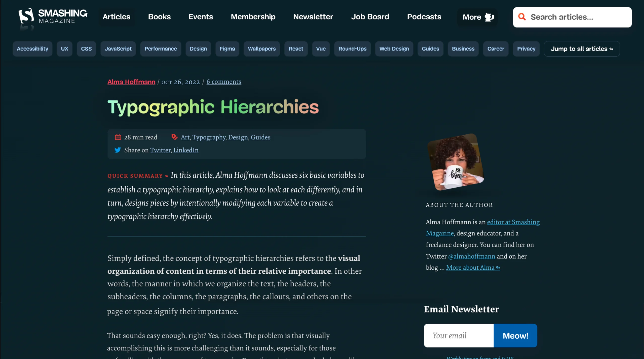
Task: Share the article on LinkedIn link
Action: pos(186,150)
